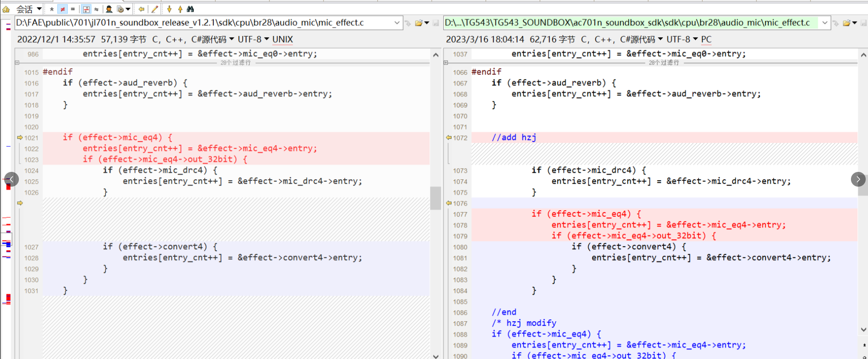This screenshot has width=868, height=359.
Task: Expand the right file path history dropdown
Action: 825,23
